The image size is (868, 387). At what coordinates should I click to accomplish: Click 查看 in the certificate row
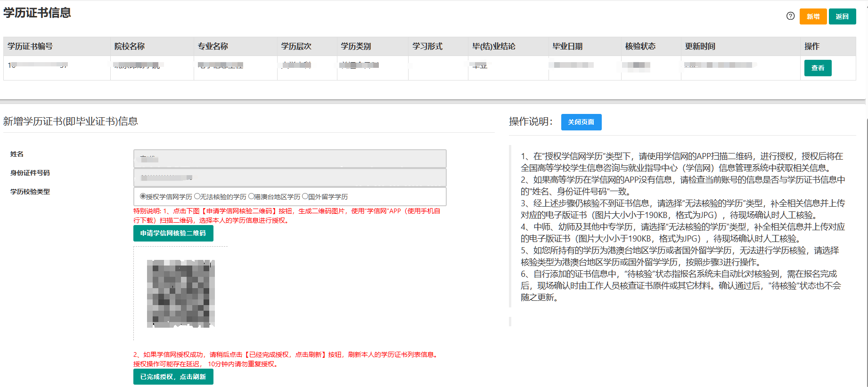pos(818,68)
